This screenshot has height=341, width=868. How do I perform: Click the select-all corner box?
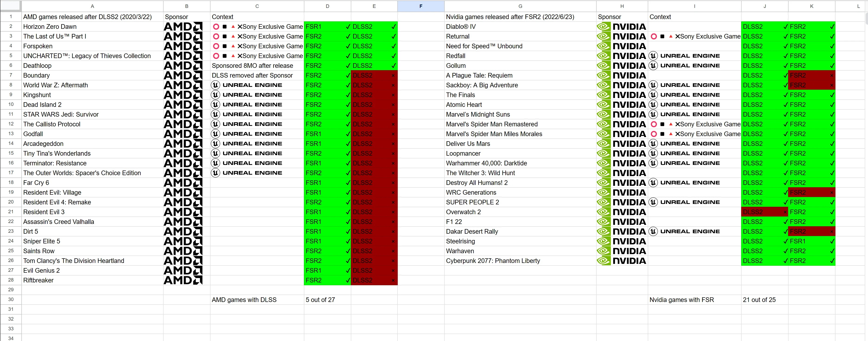[11, 6]
